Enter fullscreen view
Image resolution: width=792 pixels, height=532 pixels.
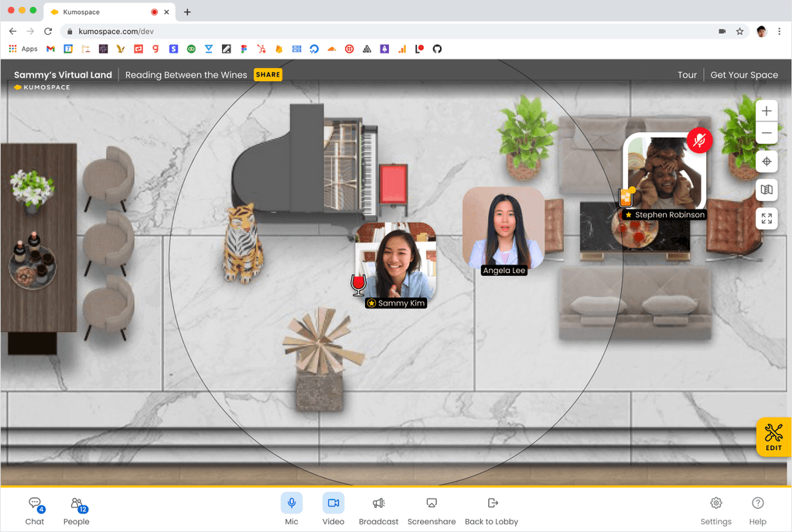[x=766, y=218]
